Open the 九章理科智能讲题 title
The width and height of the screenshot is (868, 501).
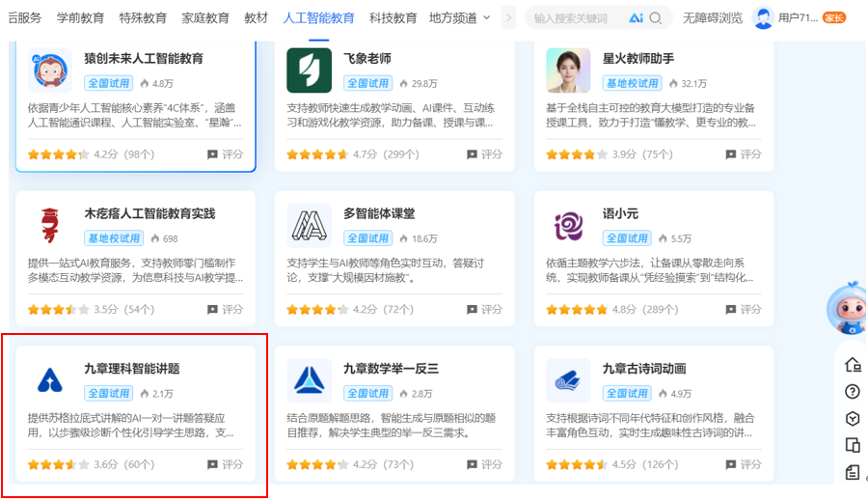132,369
